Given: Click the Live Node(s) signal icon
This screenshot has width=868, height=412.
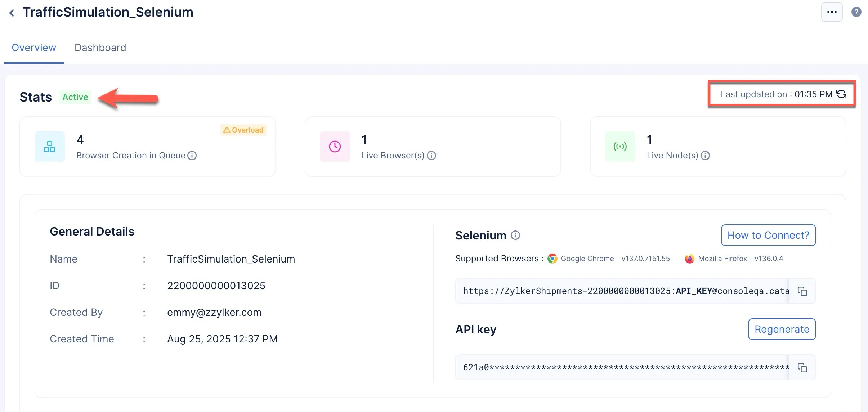Looking at the screenshot, I should 620,147.
